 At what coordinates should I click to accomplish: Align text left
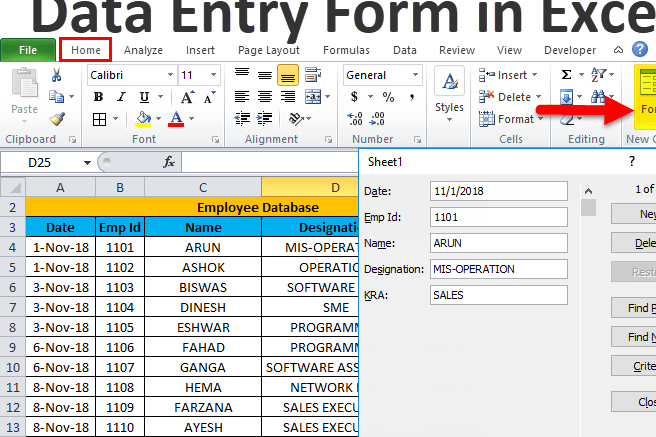(x=242, y=97)
